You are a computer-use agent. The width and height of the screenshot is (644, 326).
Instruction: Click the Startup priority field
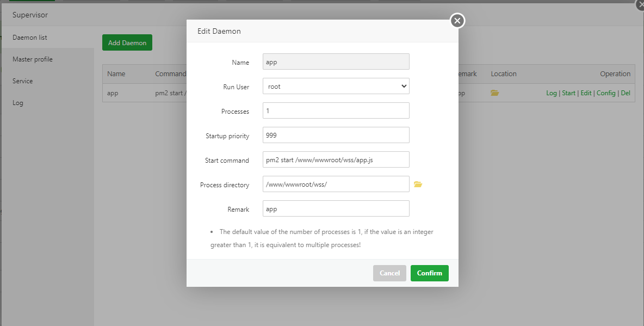(336, 135)
